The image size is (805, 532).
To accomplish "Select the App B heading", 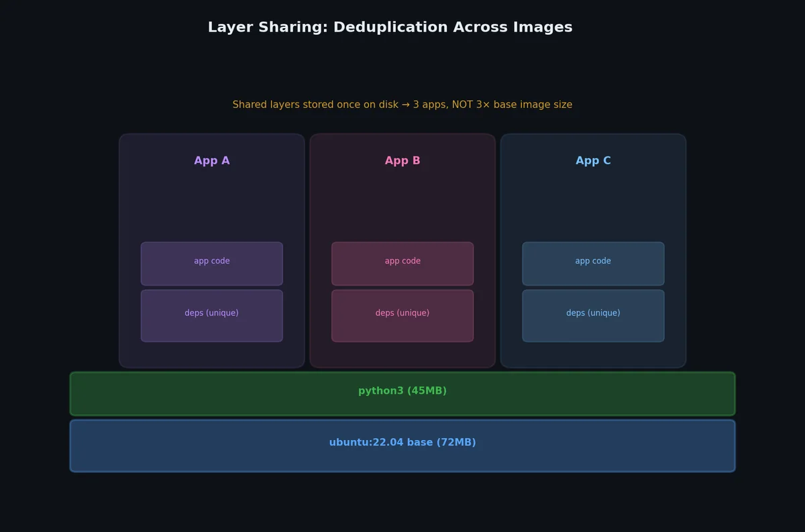I will click(x=402, y=161).
